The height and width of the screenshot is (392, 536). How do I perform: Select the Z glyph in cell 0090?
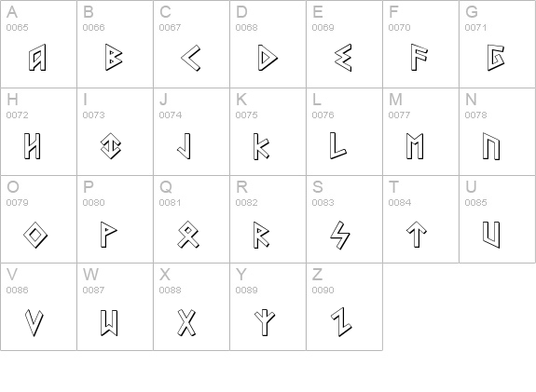point(341,322)
